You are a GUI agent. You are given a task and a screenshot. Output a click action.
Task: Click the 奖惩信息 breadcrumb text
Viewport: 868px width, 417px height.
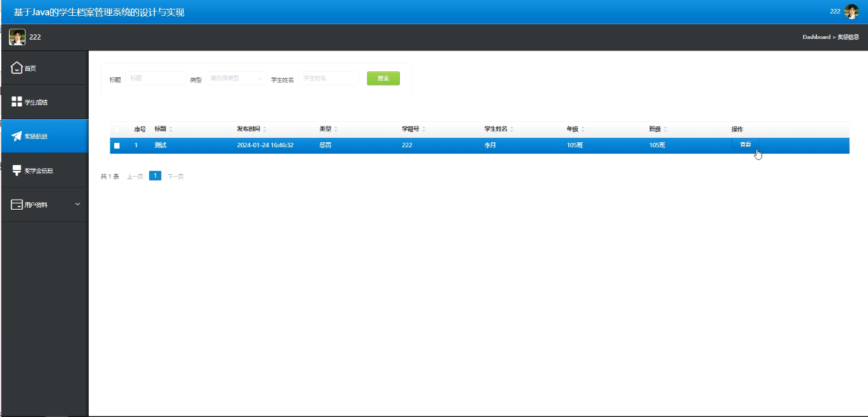click(848, 37)
